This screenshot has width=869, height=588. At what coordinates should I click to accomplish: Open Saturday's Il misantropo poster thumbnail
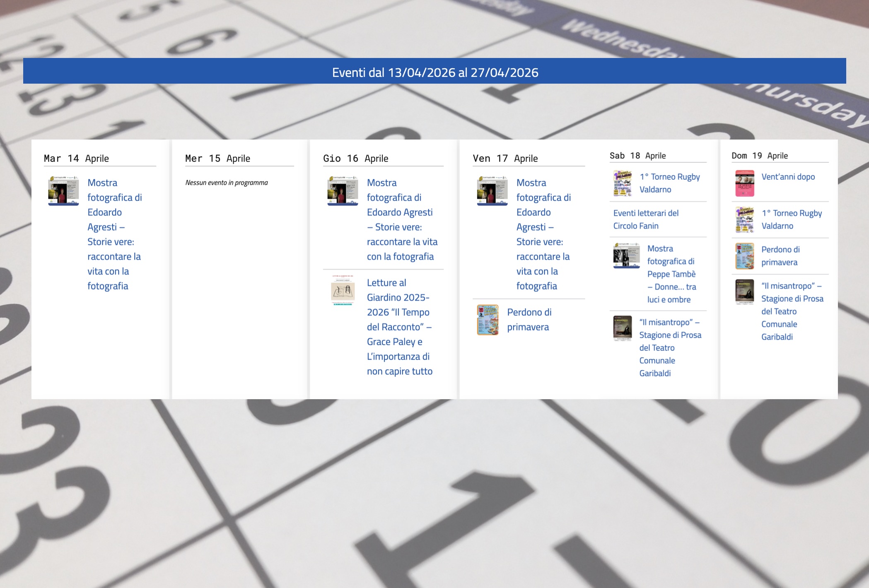pos(622,328)
